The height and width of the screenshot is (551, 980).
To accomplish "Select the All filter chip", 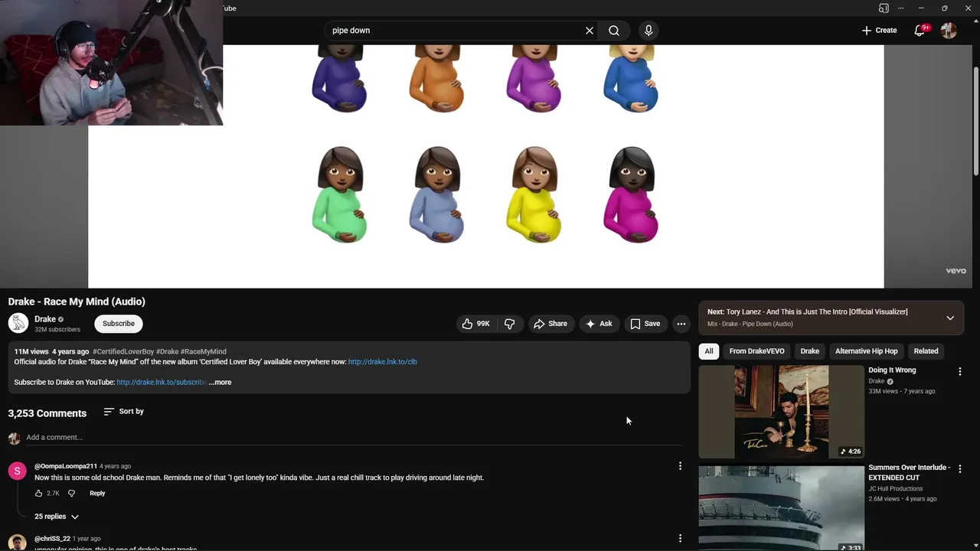I will (709, 351).
